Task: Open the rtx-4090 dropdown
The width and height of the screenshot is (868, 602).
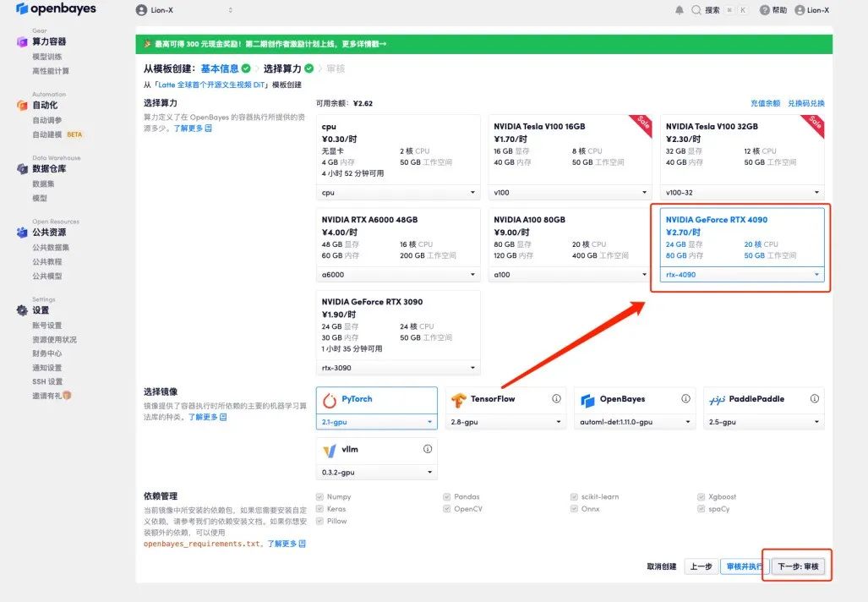Action: [x=740, y=274]
